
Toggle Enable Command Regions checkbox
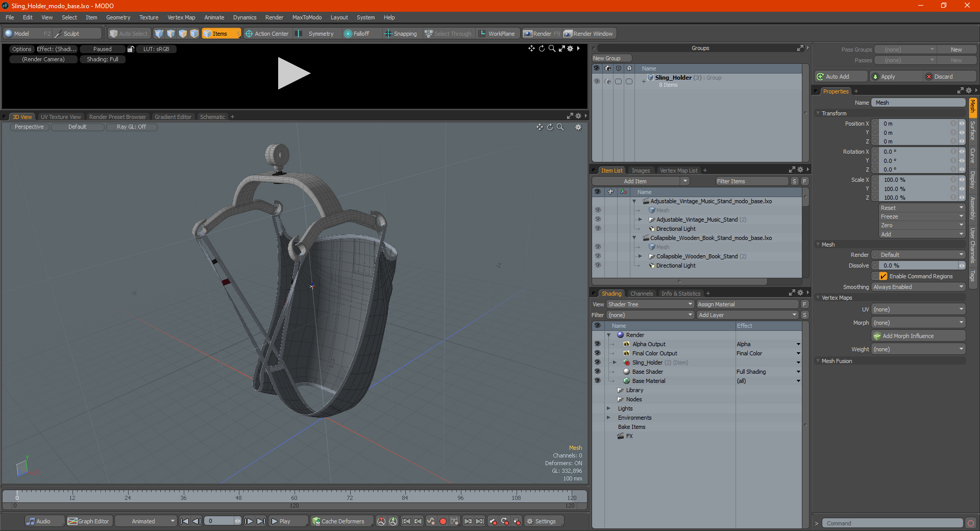(883, 276)
